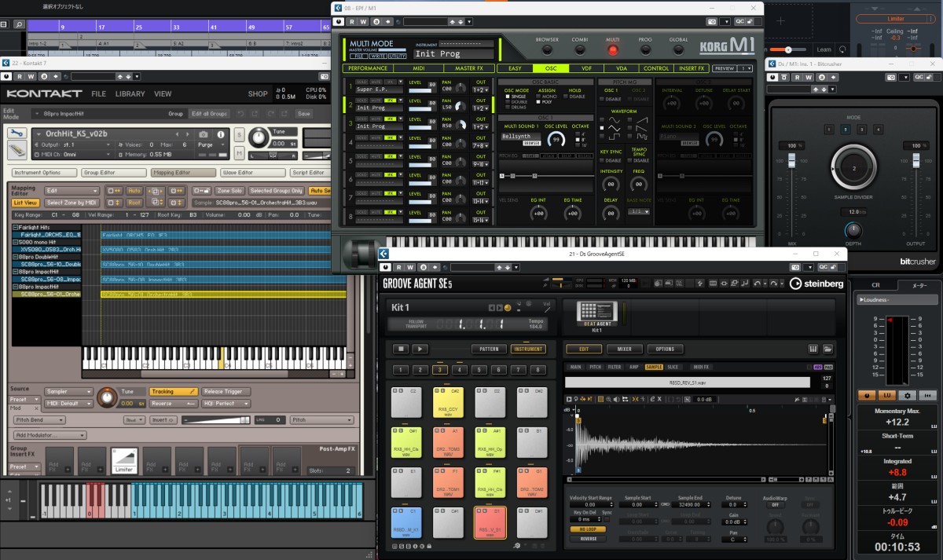Trigger the red D1 snare pad
Screen dimensions: 943x560
point(490,522)
